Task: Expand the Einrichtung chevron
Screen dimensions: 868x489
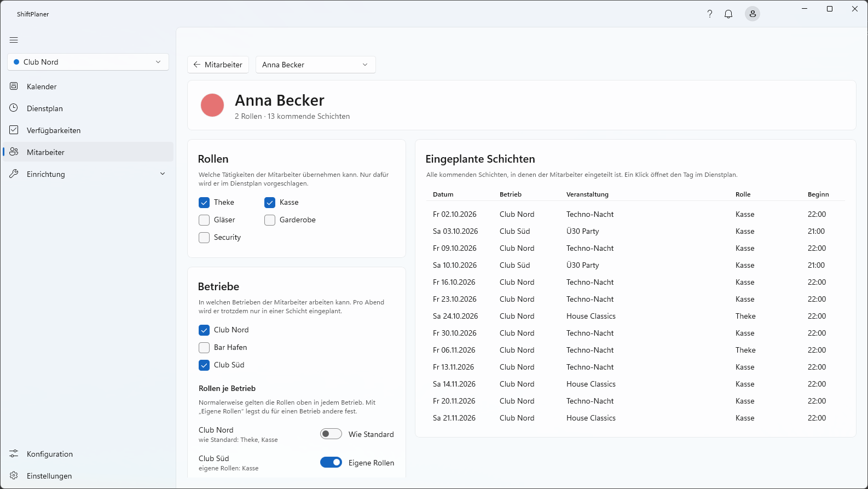Action: click(163, 174)
